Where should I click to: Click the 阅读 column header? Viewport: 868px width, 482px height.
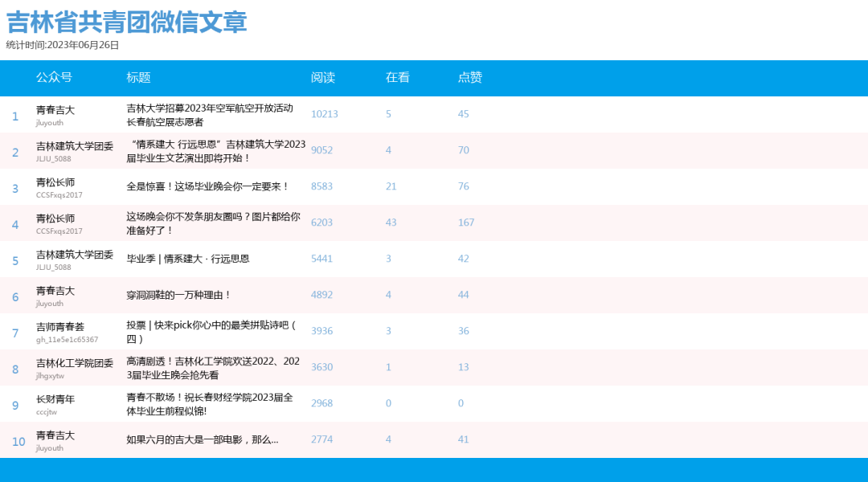click(323, 77)
